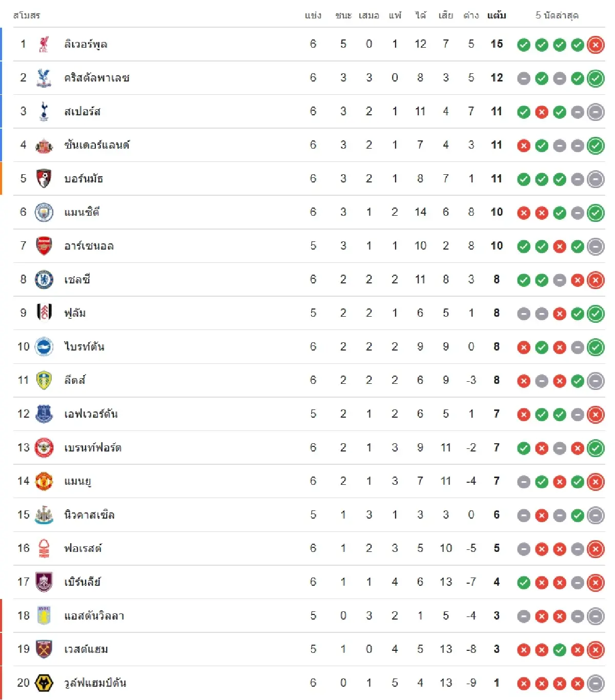Click the Manchester City club crest
Screen dimensions: 615x700
click(x=44, y=212)
